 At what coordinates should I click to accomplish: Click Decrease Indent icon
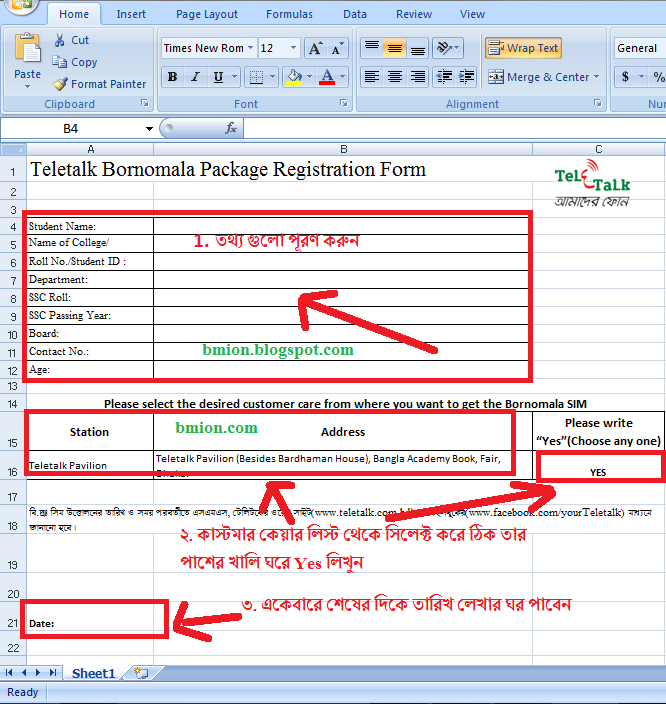point(444,77)
